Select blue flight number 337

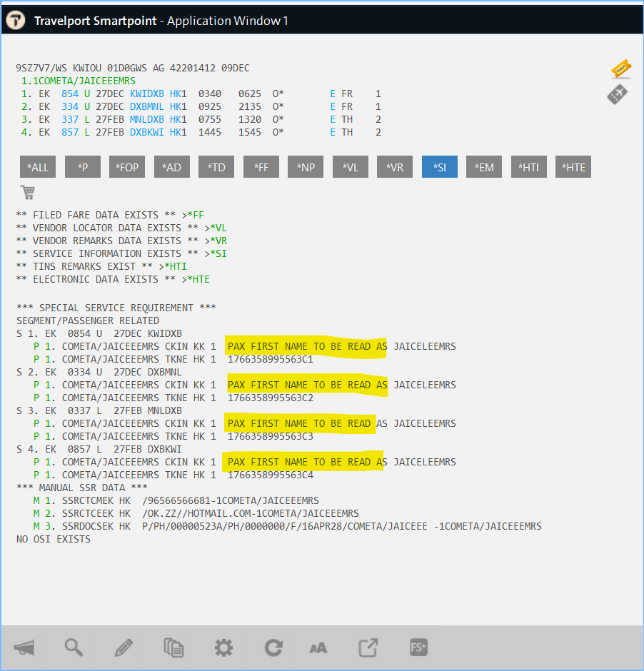coord(70,119)
